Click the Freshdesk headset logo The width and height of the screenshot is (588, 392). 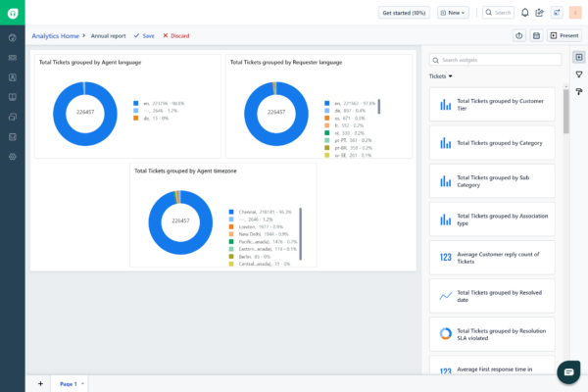coord(13,13)
